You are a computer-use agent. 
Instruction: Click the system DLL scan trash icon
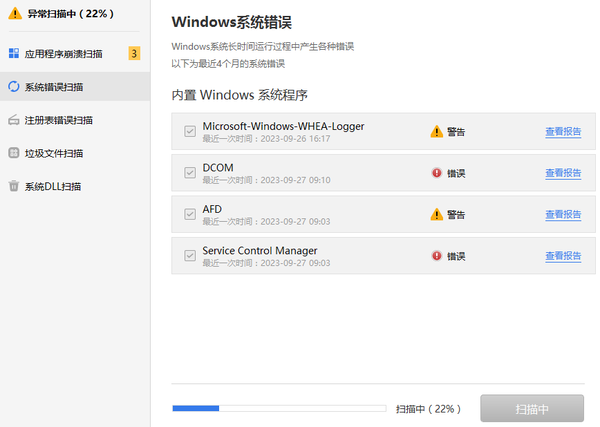pyautogui.click(x=13, y=186)
